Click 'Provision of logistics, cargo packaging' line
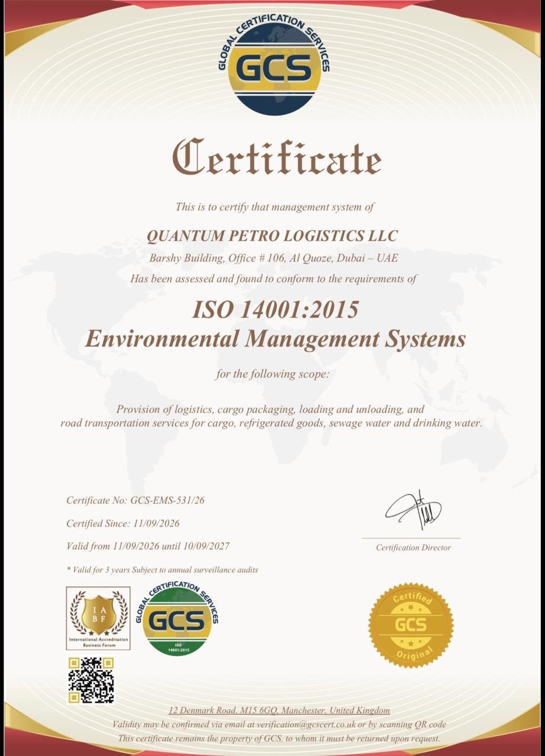The image size is (545, 756). [270, 409]
